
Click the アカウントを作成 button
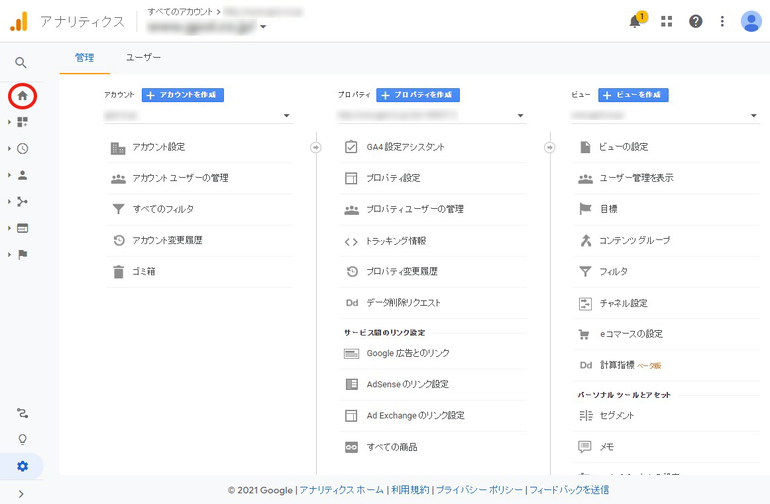coord(182,95)
